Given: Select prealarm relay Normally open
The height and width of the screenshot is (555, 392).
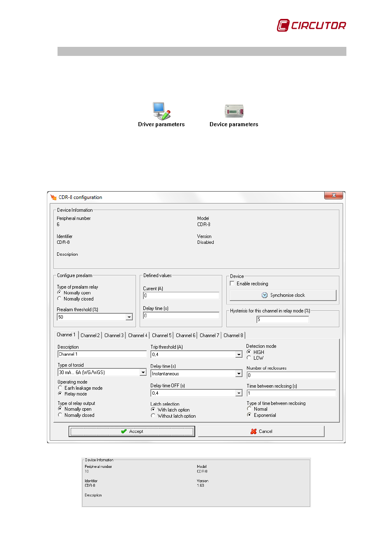Looking at the screenshot, I should 59,293.
